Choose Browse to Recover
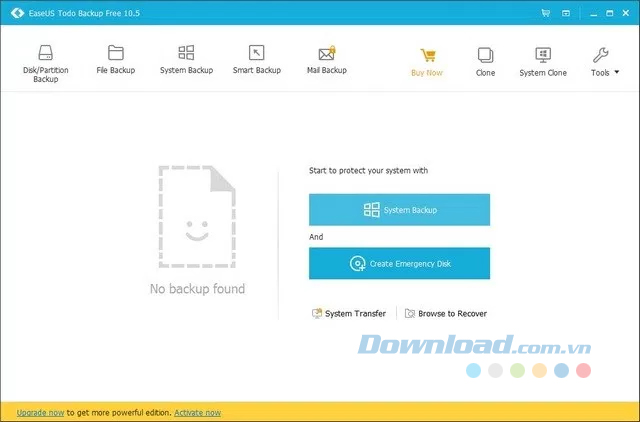The width and height of the screenshot is (640, 422). [446, 313]
